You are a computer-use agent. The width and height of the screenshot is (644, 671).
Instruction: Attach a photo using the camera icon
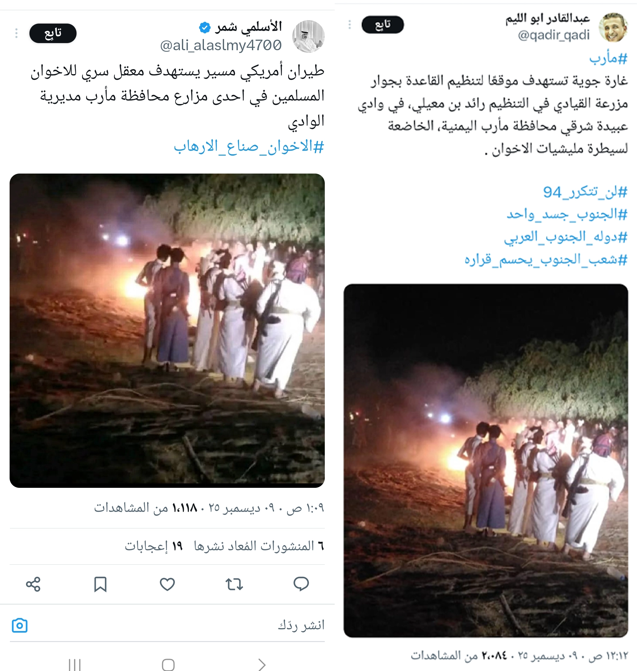tap(20, 625)
